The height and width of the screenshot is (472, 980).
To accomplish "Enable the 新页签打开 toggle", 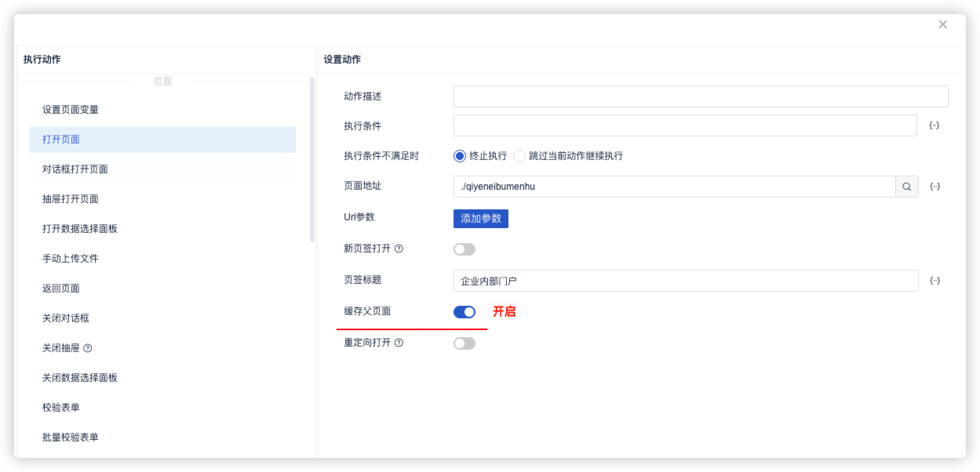I will [464, 249].
